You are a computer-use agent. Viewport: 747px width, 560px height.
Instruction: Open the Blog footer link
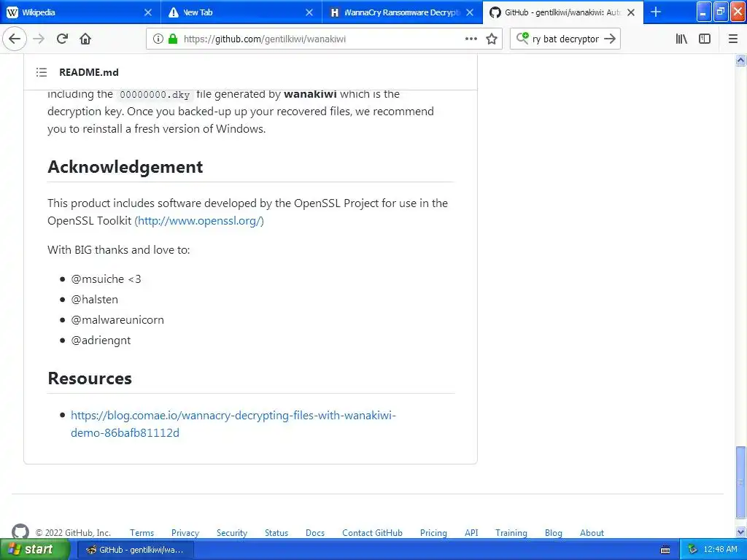click(x=554, y=533)
